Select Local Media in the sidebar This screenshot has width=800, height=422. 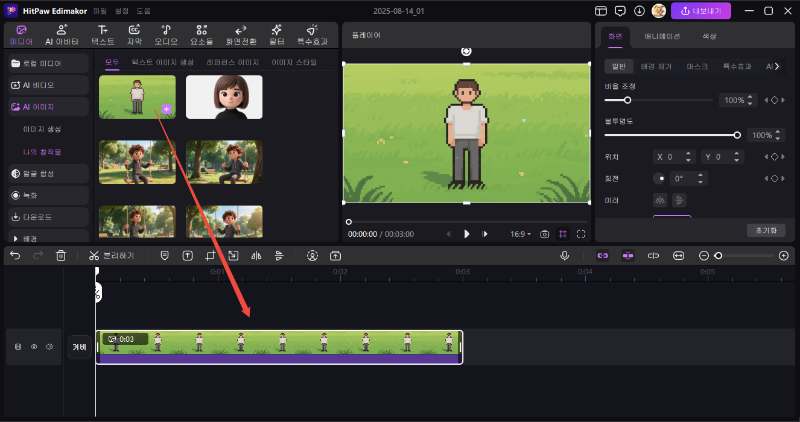click(48, 63)
